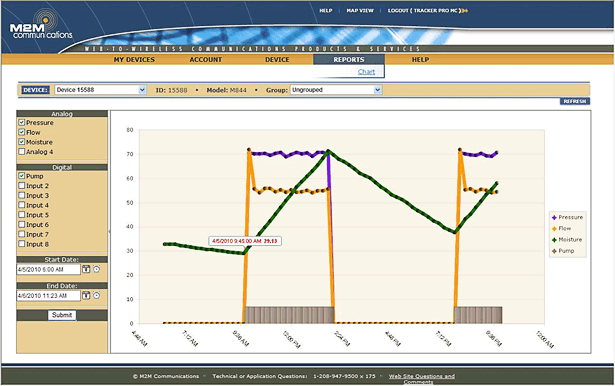Enable the Input 4 checkbox

pyautogui.click(x=22, y=205)
